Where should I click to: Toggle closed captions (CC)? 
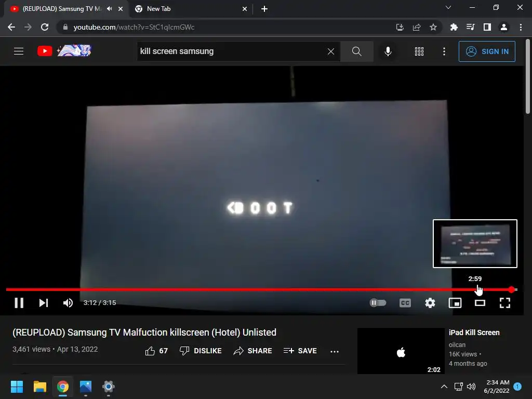(405, 303)
